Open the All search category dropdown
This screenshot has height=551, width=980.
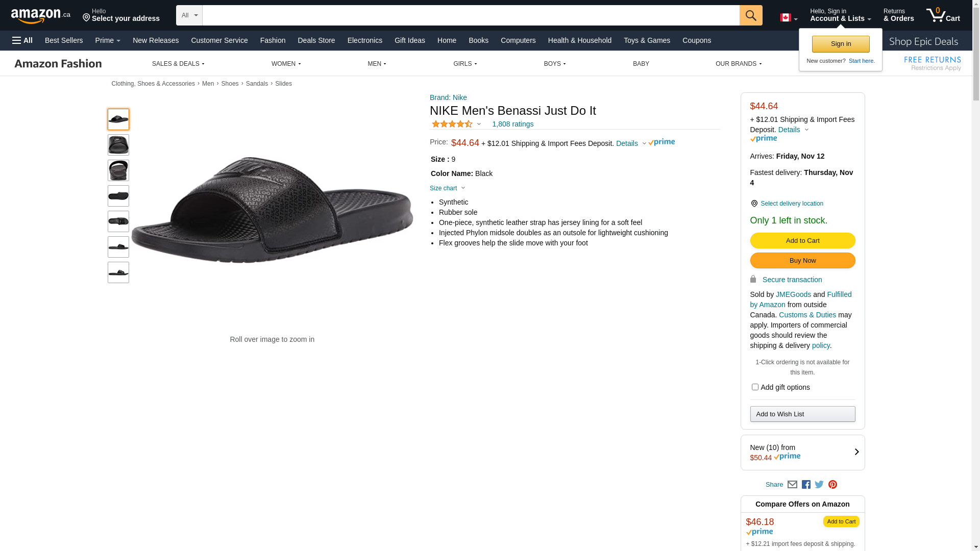point(189,15)
